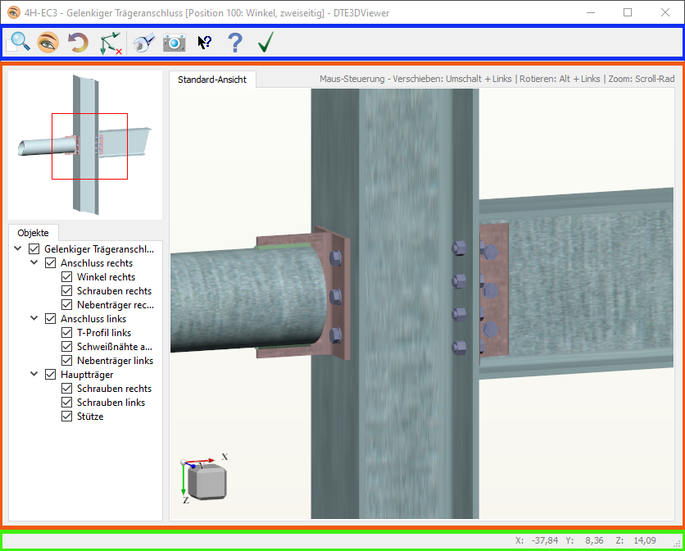This screenshot has height=551, width=685.
Task: Select Nebenträger links tree item label
Action: coord(115,361)
